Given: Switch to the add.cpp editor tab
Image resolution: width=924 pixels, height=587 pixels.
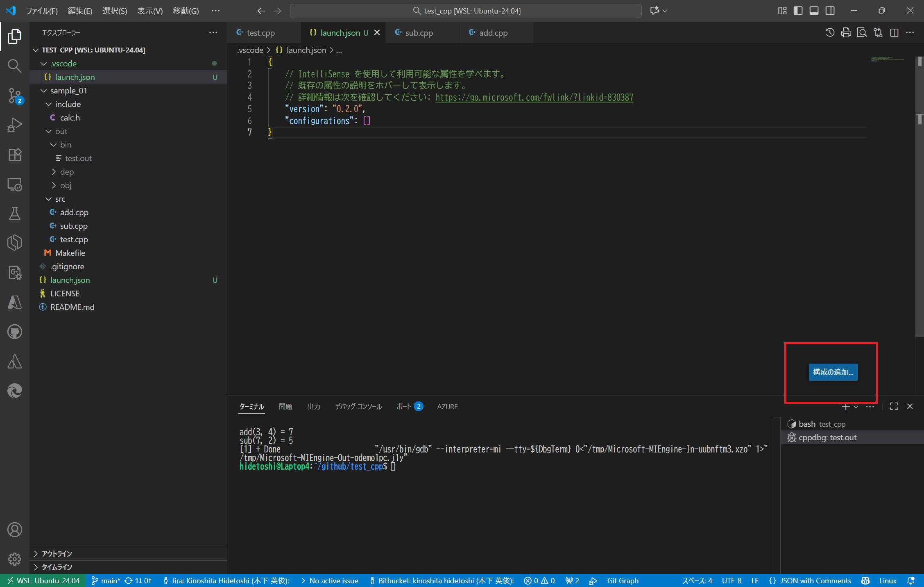Looking at the screenshot, I should pyautogui.click(x=493, y=32).
